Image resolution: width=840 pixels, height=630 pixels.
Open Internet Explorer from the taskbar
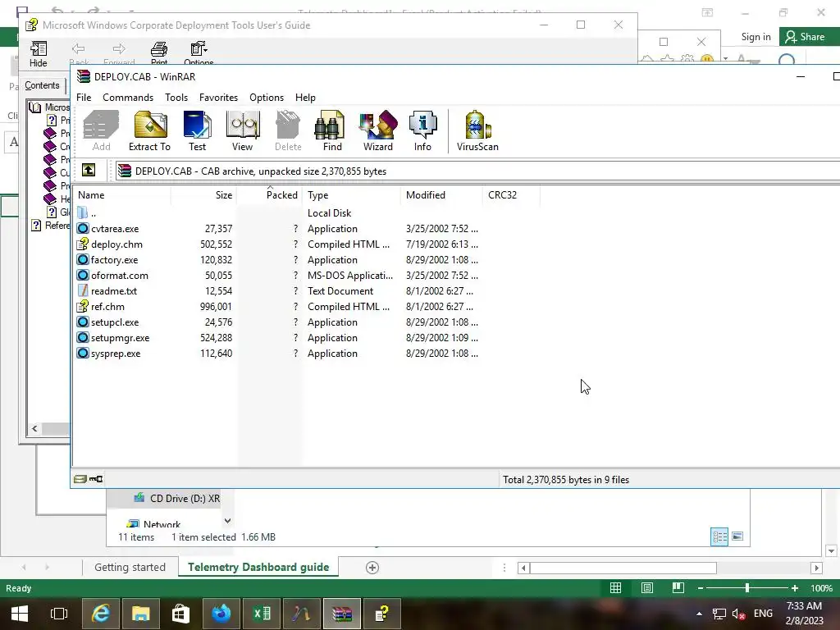coord(101,614)
